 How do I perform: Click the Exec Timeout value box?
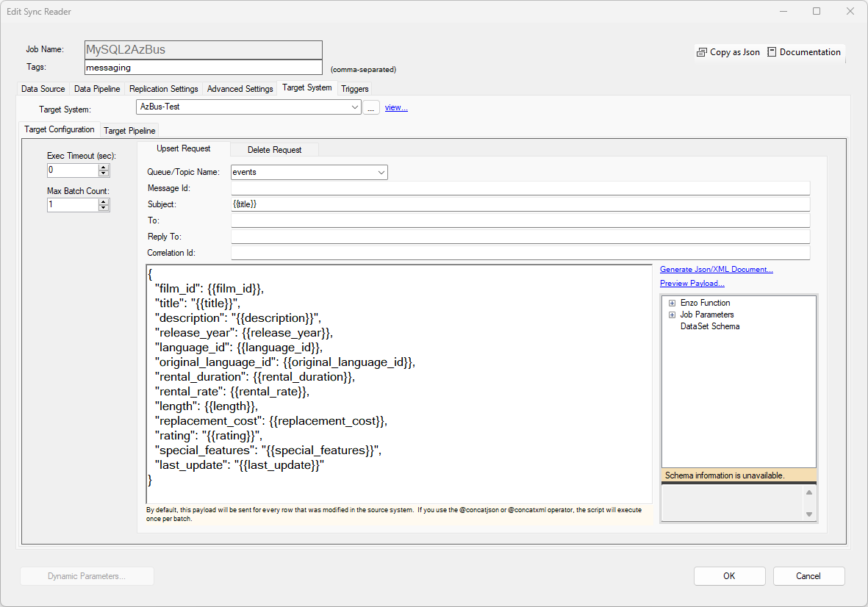point(73,170)
